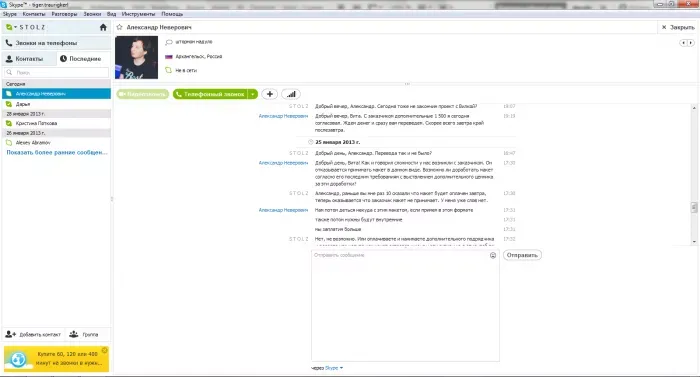Image resolution: width=700 pixels, height=377 pixels.
Task: Click the Skype credit advertisement banner
Action: pyautogui.click(x=56, y=359)
